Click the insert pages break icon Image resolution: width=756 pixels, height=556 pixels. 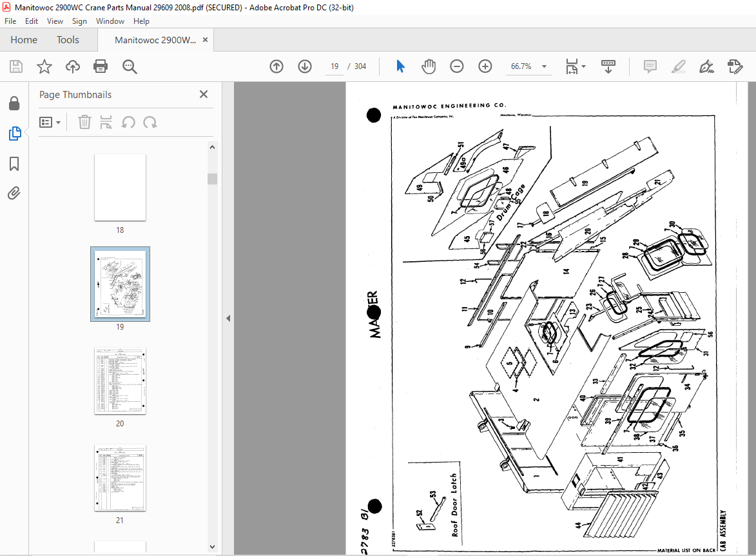[106, 122]
